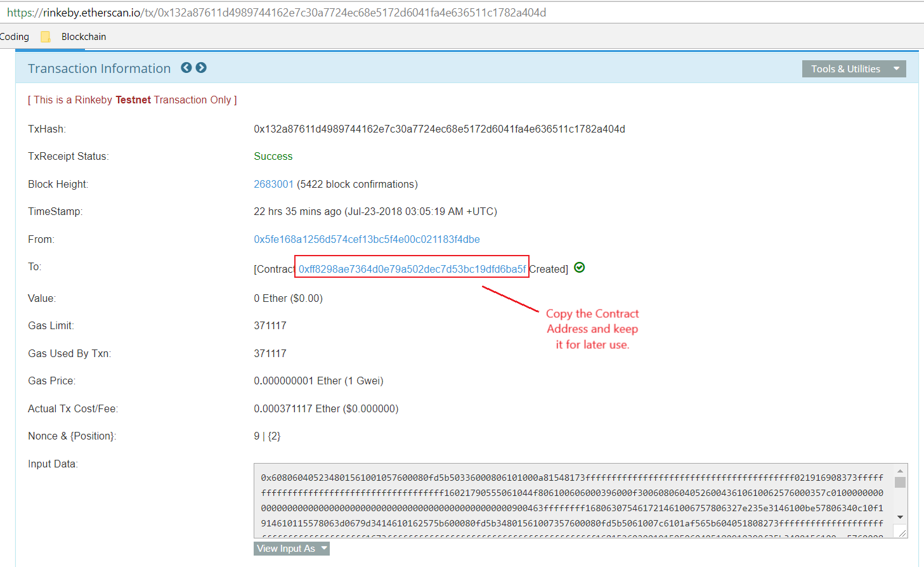Click the Nonce position value {2}
Screen dimensions: 924x567
(275, 436)
